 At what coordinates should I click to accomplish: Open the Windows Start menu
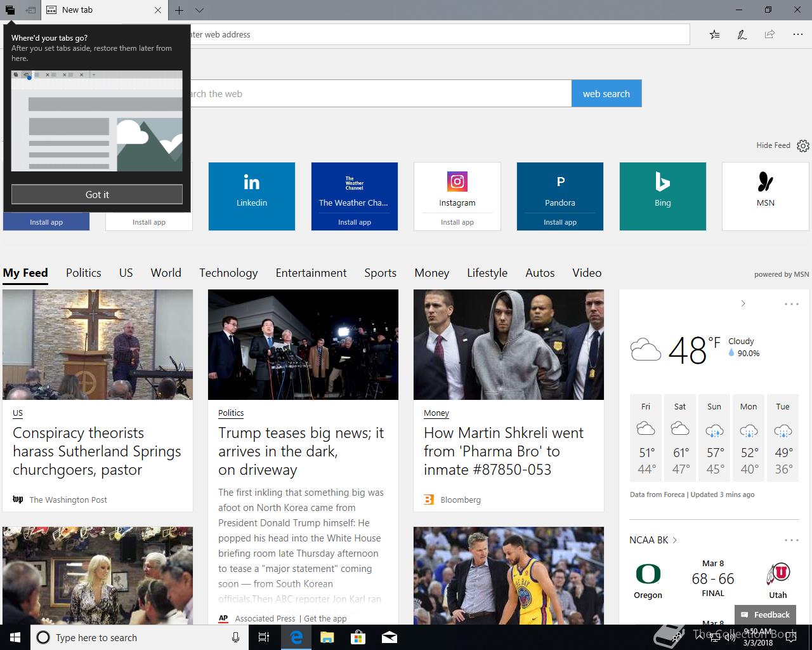(x=15, y=637)
